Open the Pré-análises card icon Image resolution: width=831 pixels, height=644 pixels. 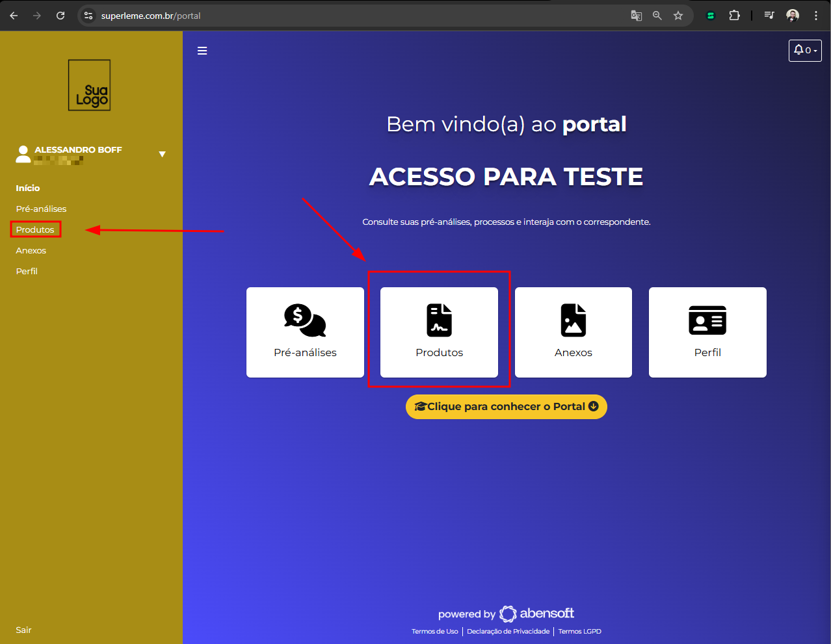(305, 320)
